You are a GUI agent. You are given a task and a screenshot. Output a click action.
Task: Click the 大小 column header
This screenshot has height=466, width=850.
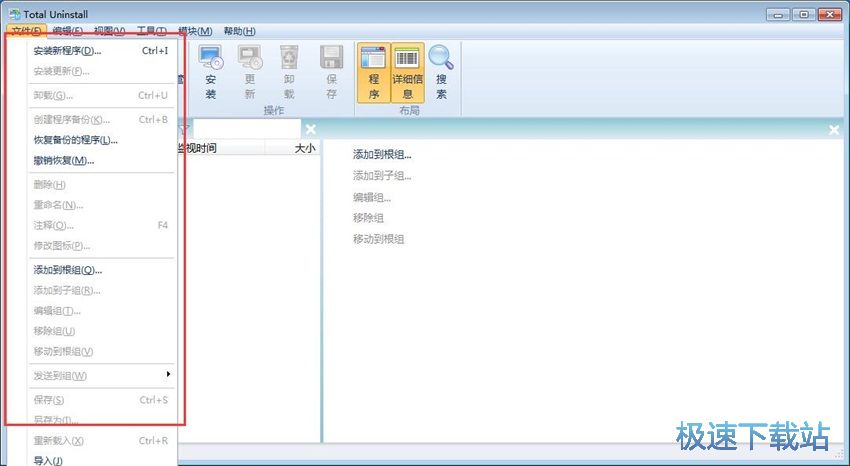click(293, 148)
